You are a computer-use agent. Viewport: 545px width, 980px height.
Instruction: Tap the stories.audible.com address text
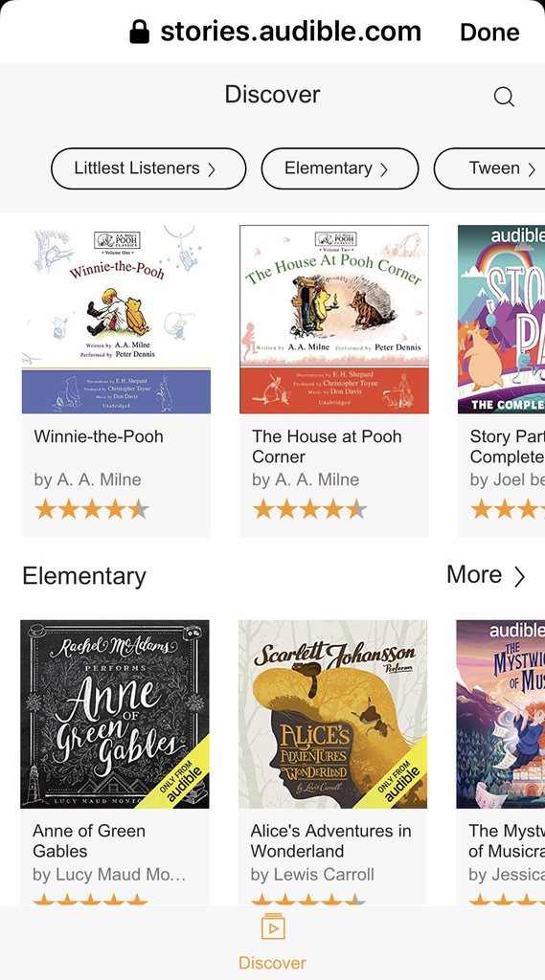290,32
